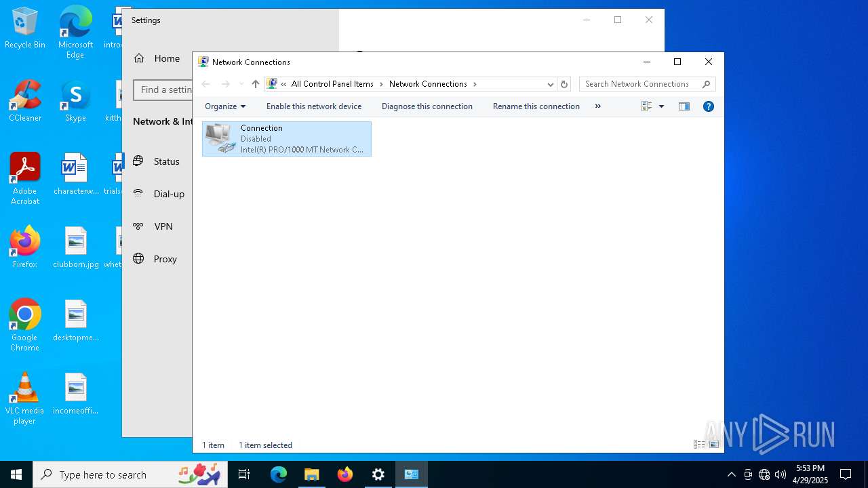Click the network globe tray icon
Viewport: 868px width, 488px height.
coord(764,474)
